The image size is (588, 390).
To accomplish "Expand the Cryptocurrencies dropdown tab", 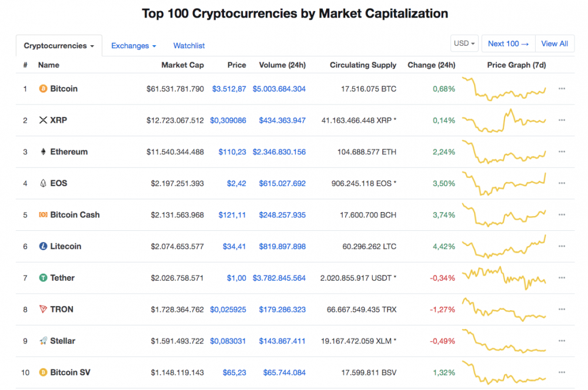I will [x=59, y=46].
